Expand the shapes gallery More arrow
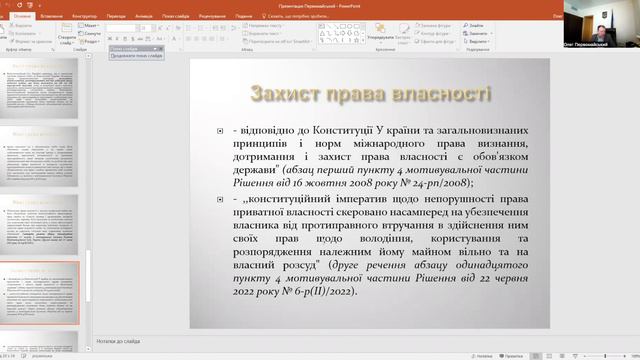The height and width of the screenshot is (360, 640). pyautogui.click(x=363, y=40)
